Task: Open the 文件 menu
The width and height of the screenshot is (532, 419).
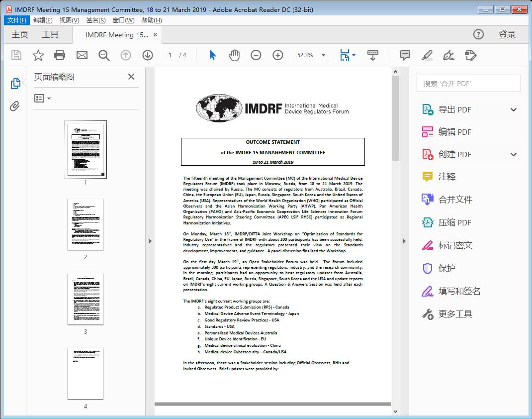Action: point(16,20)
